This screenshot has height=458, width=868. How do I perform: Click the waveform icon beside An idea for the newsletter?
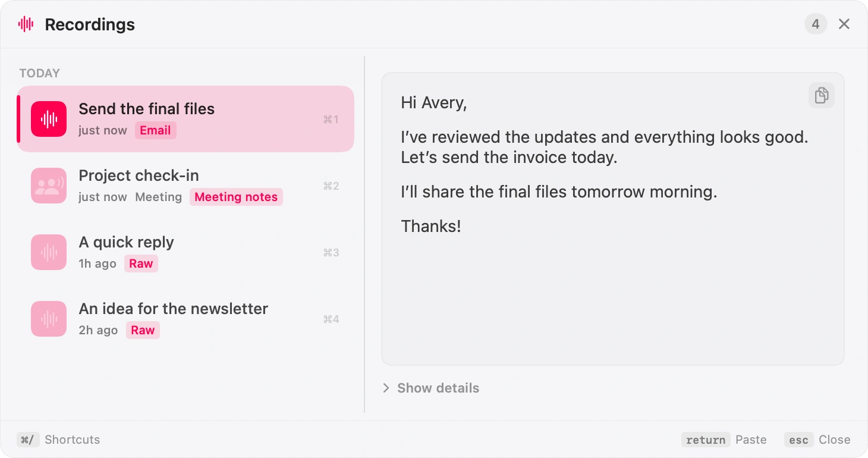coord(49,319)
